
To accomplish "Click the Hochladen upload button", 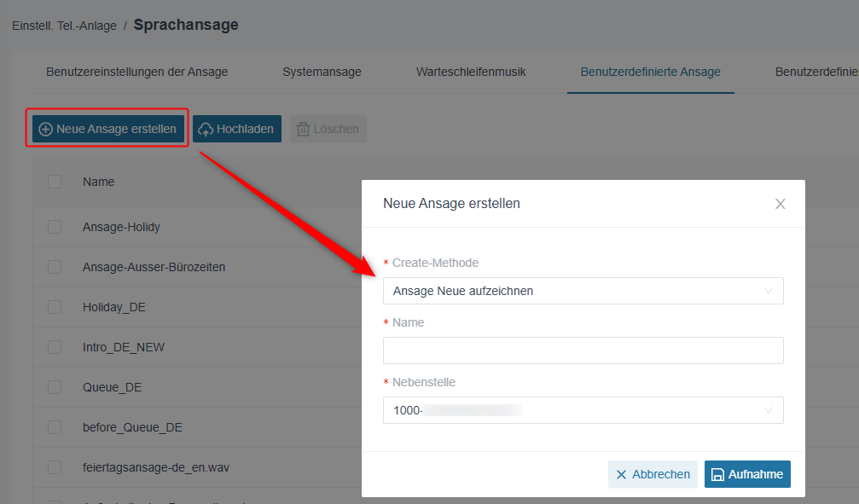I will (236, 129).
